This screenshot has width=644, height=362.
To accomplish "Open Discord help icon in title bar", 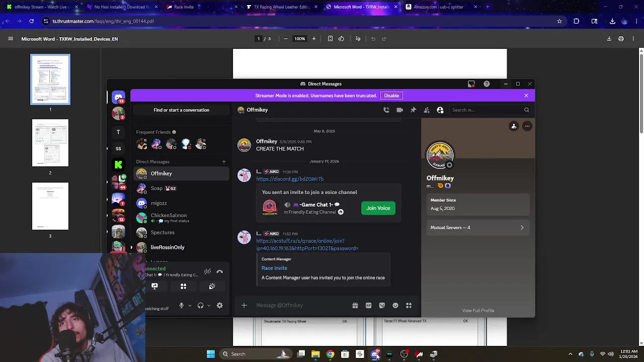I will pos(487,84).
